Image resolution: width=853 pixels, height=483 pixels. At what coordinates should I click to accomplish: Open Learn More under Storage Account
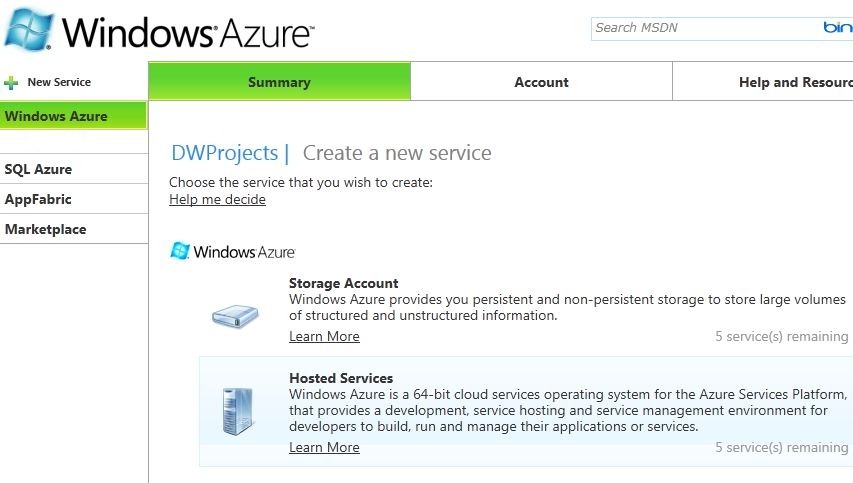point(324,337)
